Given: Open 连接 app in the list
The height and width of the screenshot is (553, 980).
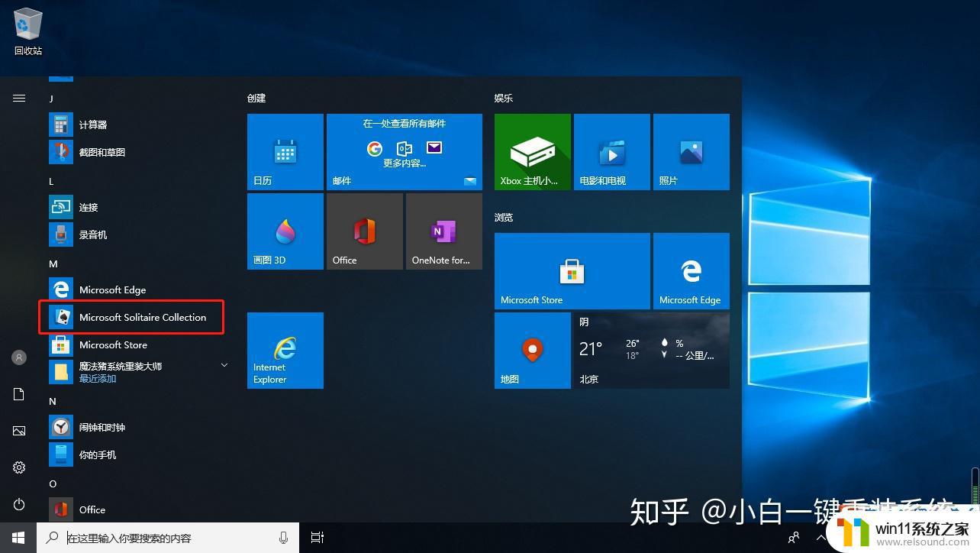Looking at the screenshot, I should tap(139, 207).
